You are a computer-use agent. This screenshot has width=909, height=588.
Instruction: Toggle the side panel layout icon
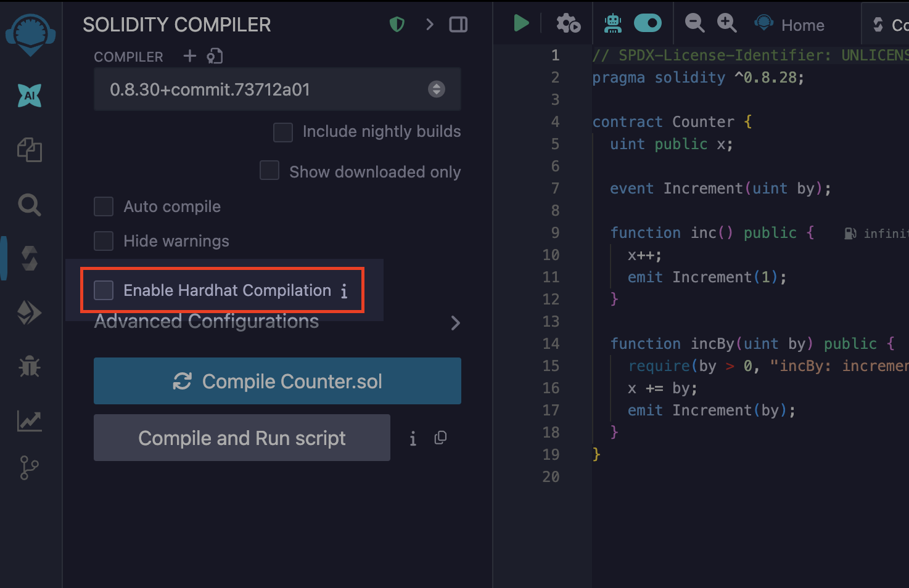458,25
